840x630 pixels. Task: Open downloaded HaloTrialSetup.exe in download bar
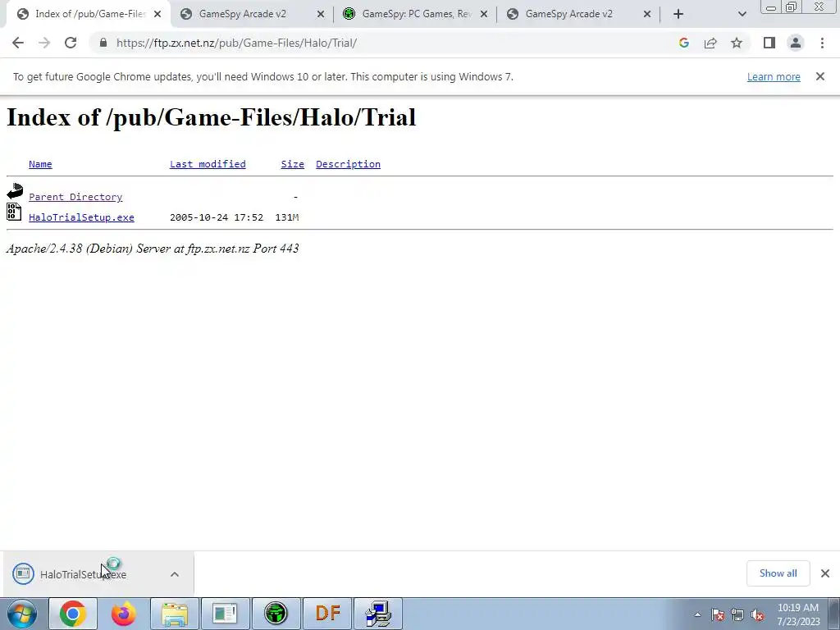point(83,574)
